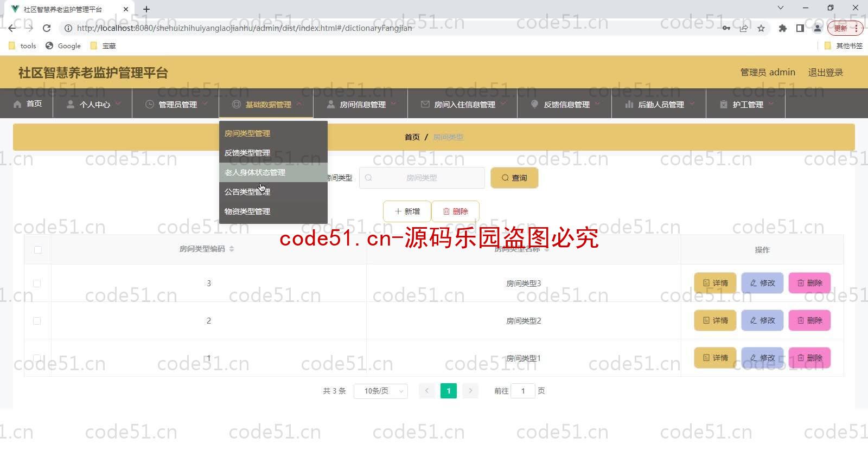Click the browser back arrow
The image size is (868, 464).
pos(12,28)
